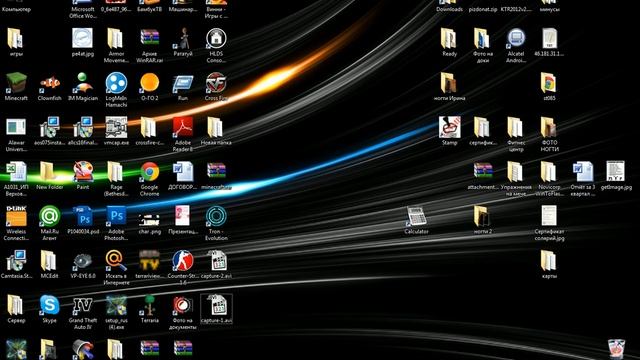This screenshot has width=640, height=360.
Task: Open the st085 folder
Action: [x=549, y=83]
